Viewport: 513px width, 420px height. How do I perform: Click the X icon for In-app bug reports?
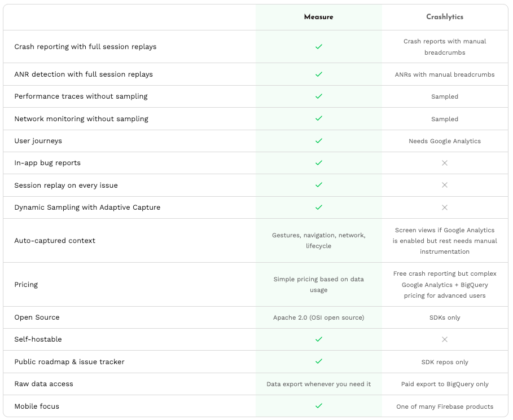[x=445, y=163]
